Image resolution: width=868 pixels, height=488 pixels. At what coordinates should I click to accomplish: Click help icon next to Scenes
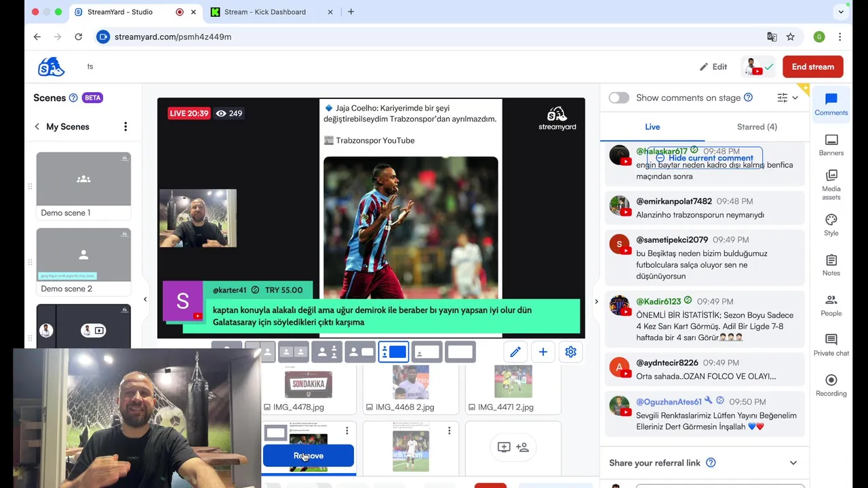pos(73,98)
